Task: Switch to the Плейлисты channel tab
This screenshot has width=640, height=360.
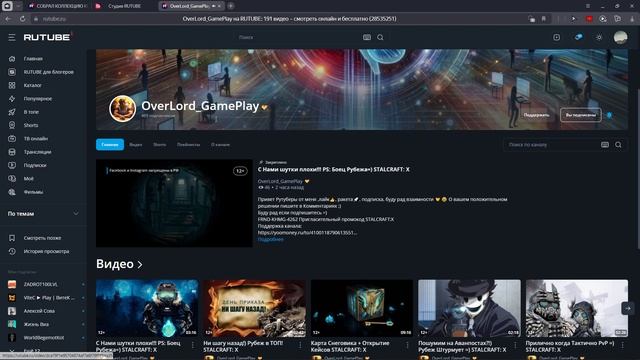Action: tap(189, 144)
